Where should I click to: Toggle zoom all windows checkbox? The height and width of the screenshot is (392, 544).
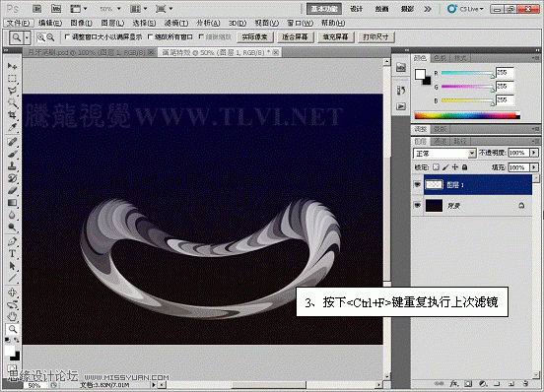(150, 36)
